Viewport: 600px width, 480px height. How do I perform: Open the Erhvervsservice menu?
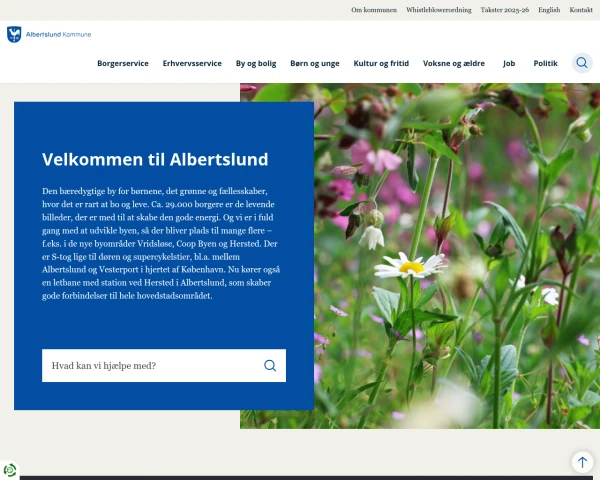pyautogui.click(x=192, y=64)
